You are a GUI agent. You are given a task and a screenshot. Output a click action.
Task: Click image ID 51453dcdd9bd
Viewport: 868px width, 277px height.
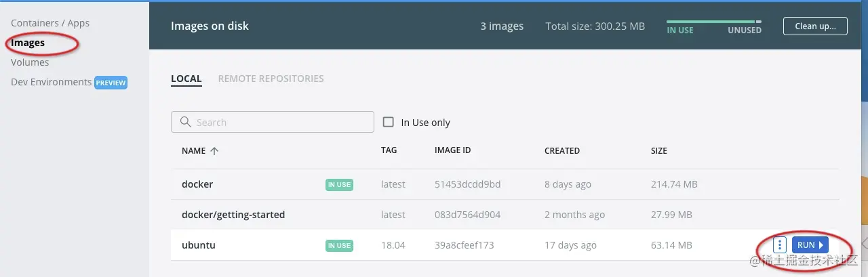point(468,184)
